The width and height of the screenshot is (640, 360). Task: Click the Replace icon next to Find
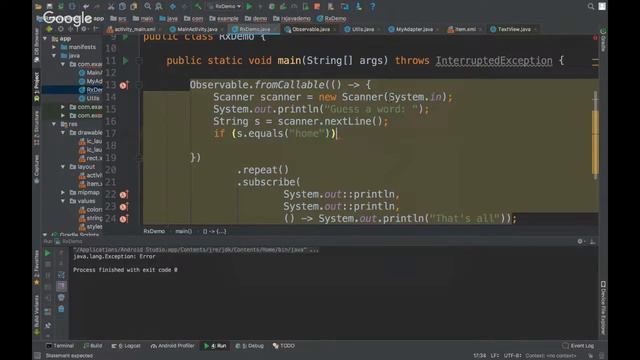point(159,7)
